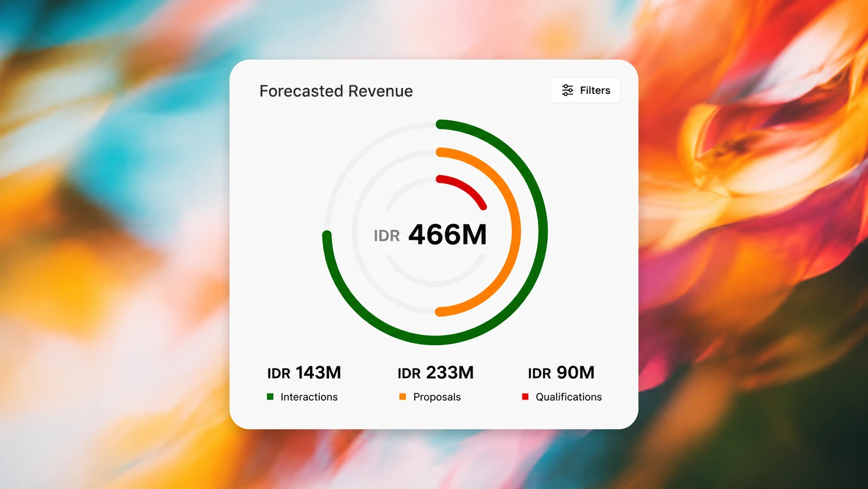Click the 'IDR 233M' value

(x=436, y=373)
